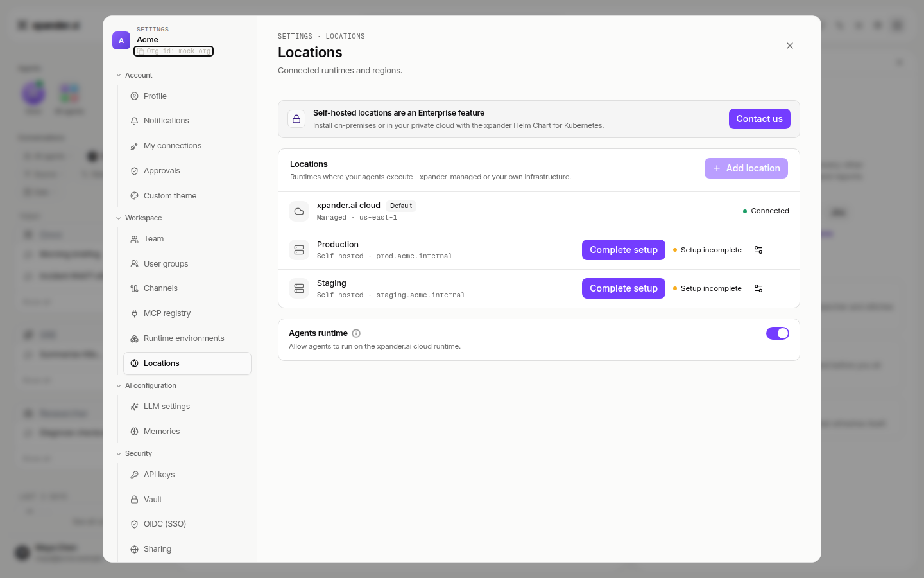Click the Profile user icon

(134, 96)
